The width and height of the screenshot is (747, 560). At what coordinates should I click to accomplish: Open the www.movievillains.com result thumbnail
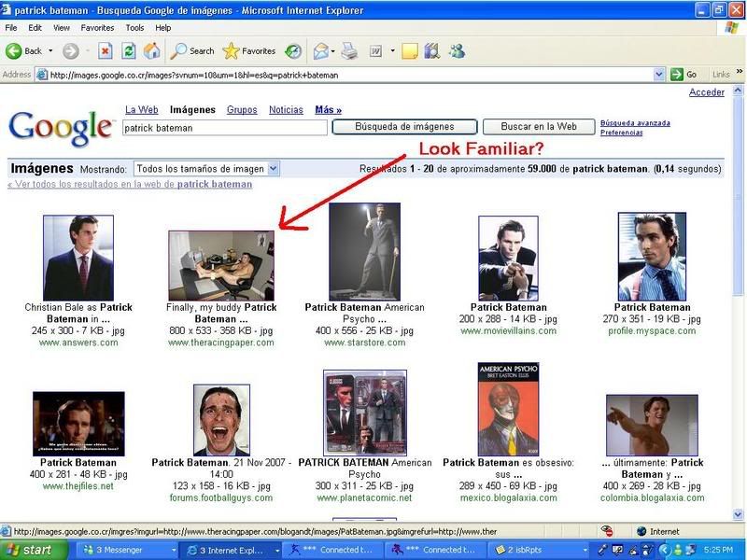[508, 259]
